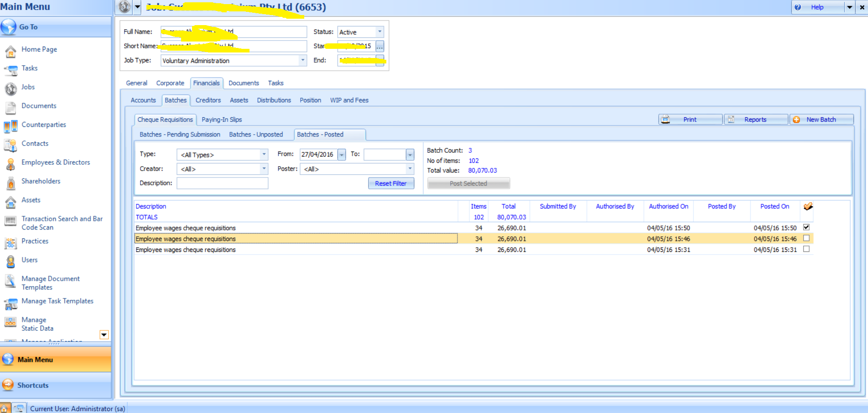Image resolution: width=868 pixels, height=413 pixels.
Task: Tick the checkbox for 15:46 batch
Action: click(x=806, y=238)
